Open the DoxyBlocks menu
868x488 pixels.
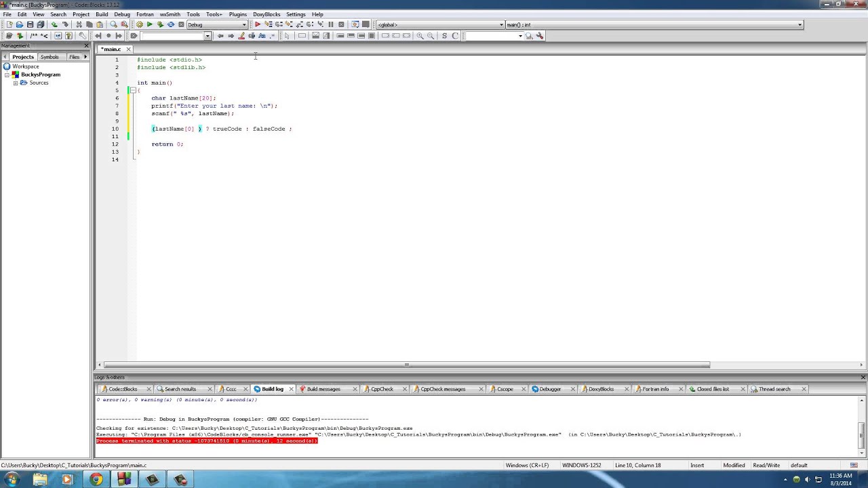267,14
